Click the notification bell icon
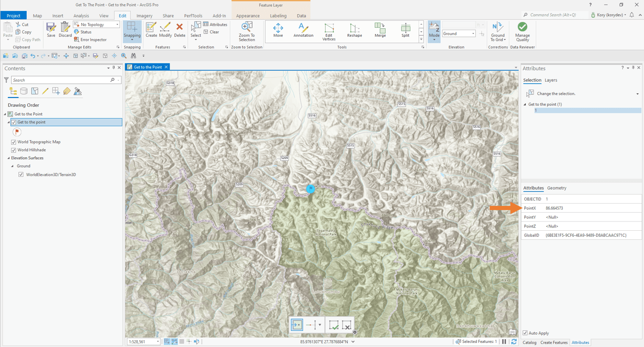This screenshot has width=644, height=347. point(632,15)
